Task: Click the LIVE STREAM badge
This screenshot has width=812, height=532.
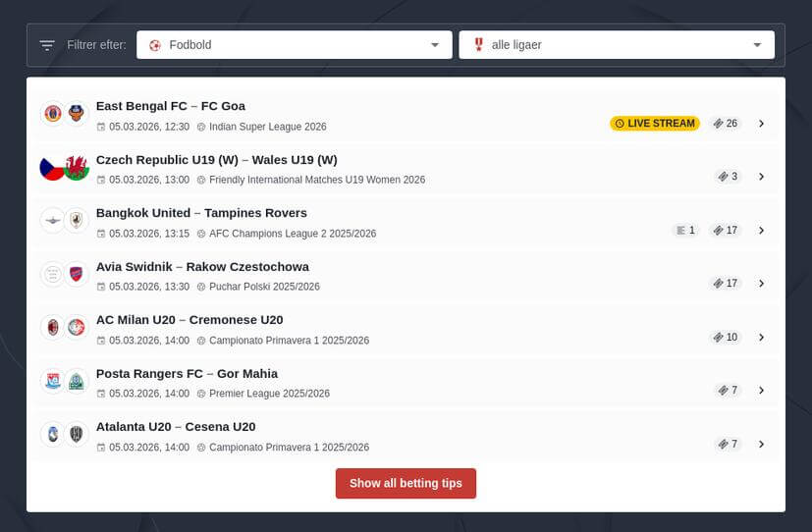Action: tap(654, 124)
